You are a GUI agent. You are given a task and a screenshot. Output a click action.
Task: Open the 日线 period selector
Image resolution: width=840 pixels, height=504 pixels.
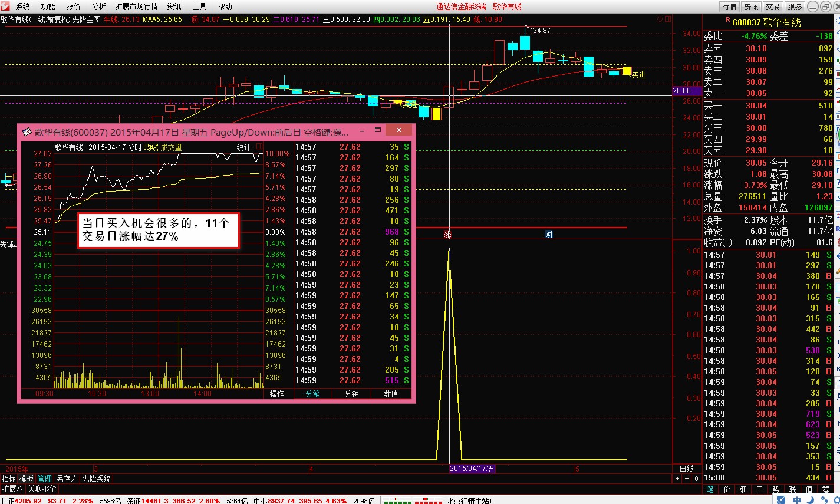[x=687, y=469]
